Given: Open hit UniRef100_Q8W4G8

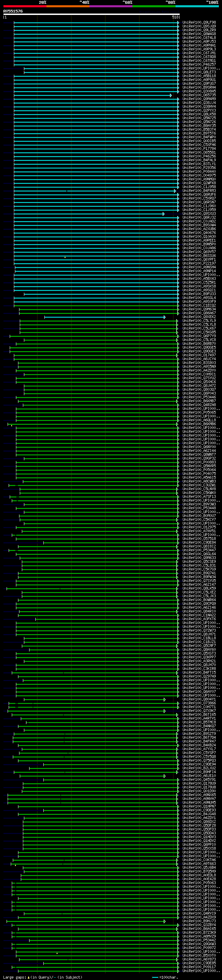Looking at the screenshot, I should (x=199, y=34).
